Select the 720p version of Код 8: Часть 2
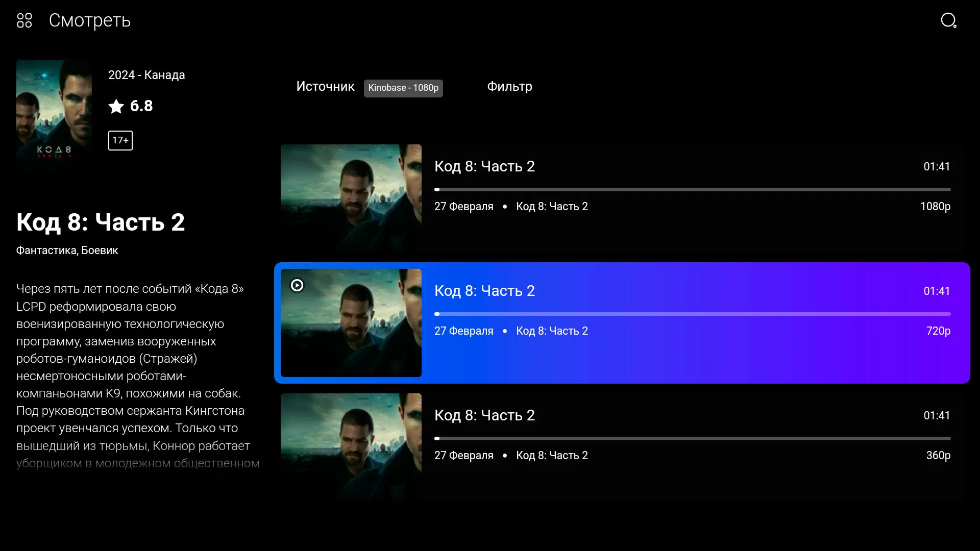Viewport: 980px width, 551px height. point(622,323)
